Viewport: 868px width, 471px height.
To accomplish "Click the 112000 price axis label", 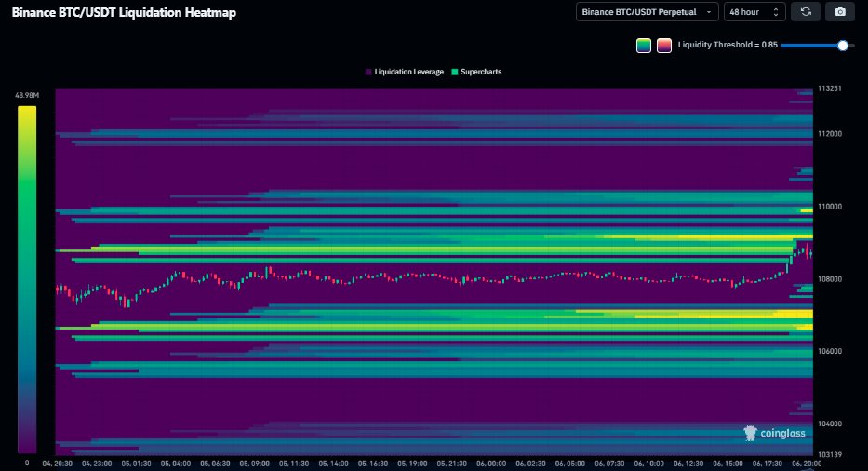I will point(830,133).
